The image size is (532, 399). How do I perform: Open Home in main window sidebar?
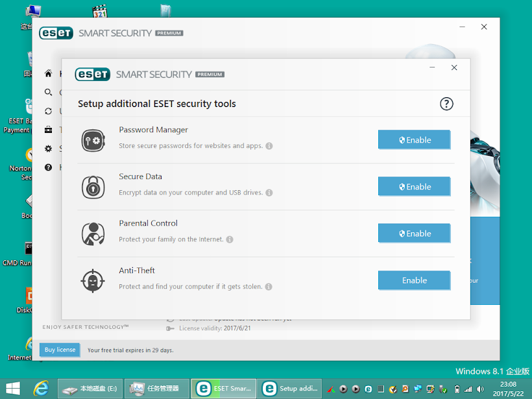(48, 73)
